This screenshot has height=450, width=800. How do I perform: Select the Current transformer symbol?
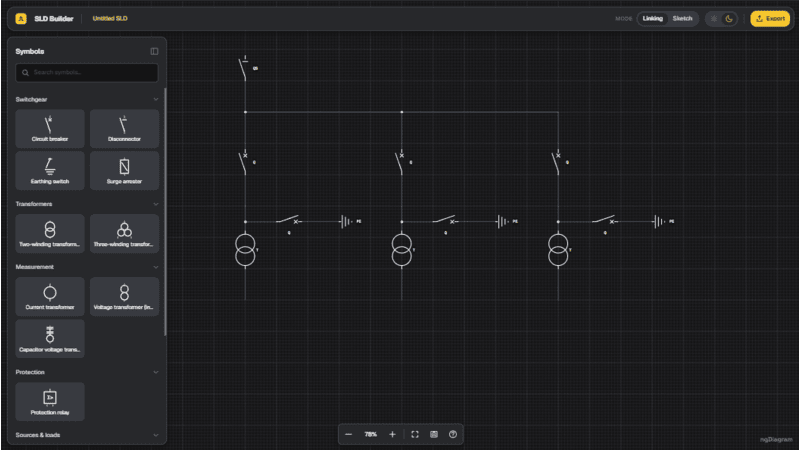click(x=50, y=296)
